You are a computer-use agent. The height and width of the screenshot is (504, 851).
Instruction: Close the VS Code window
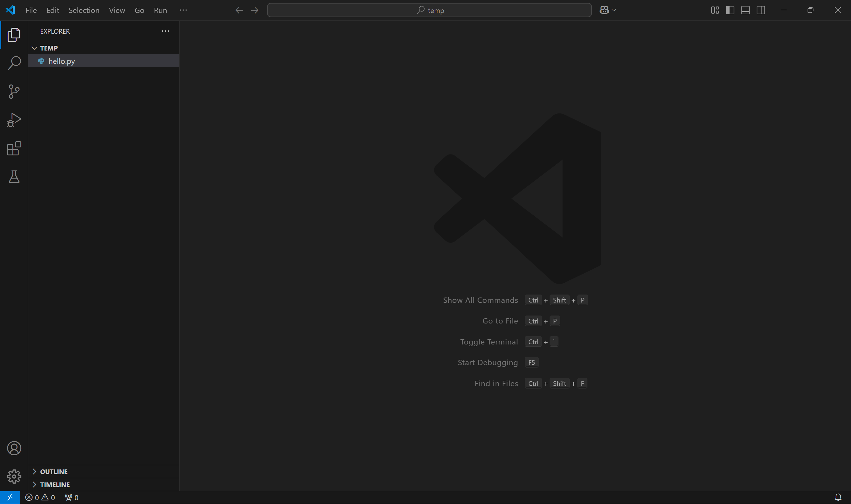point(837,10)
